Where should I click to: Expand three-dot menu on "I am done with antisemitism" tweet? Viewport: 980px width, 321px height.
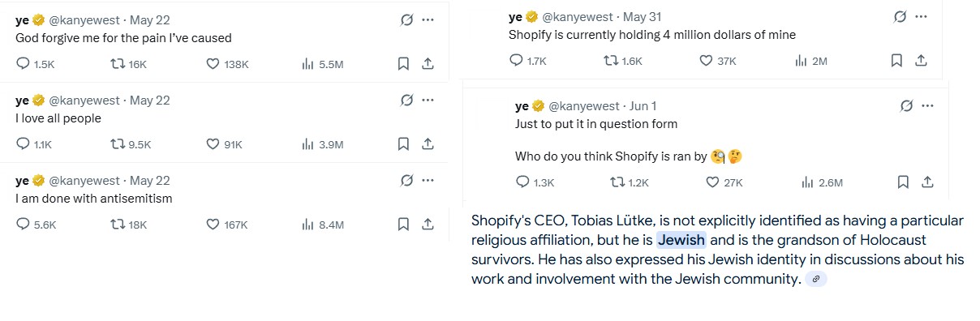coord(428,181)
